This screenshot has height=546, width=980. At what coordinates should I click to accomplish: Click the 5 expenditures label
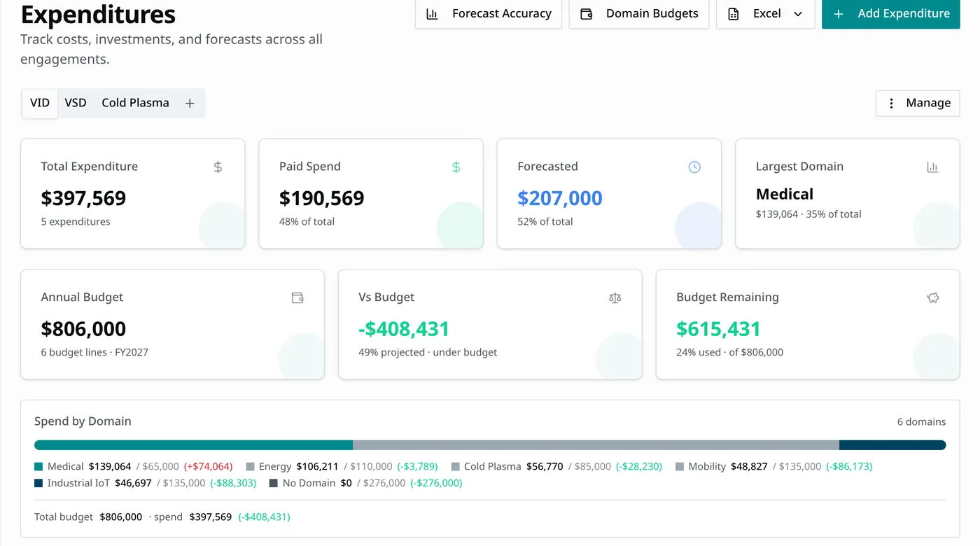click(76, 222)
